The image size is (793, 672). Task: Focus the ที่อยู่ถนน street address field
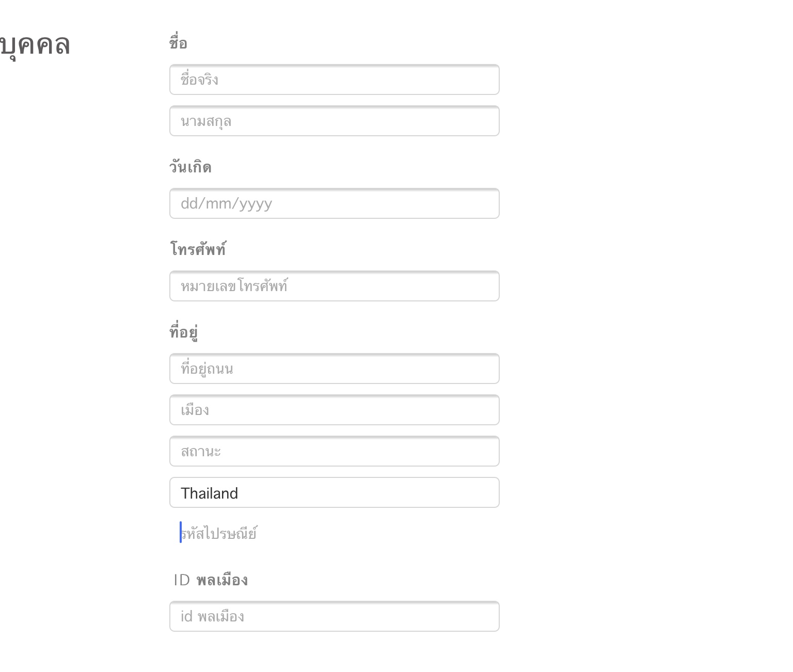[x=334, y=369]
